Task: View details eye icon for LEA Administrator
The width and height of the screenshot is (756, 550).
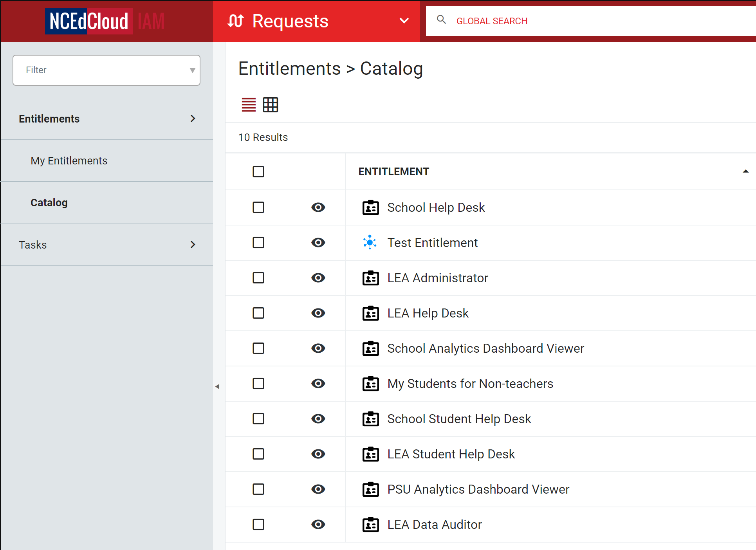Action: coord(318,278)
